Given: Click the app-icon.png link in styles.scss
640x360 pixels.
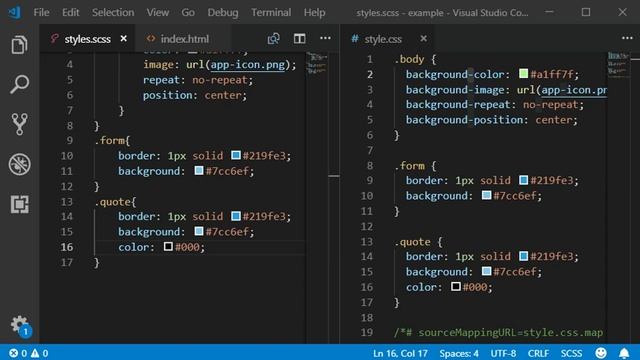Looking at the screenshot, I should 248,65.
